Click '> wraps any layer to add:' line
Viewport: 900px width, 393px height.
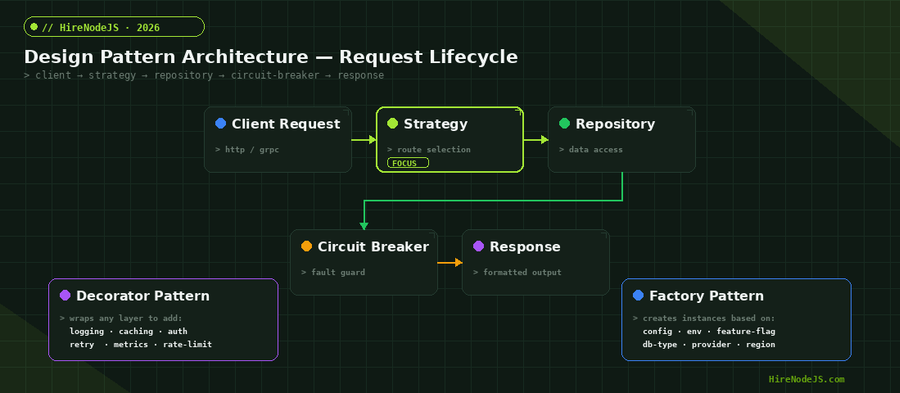[121, 318]
